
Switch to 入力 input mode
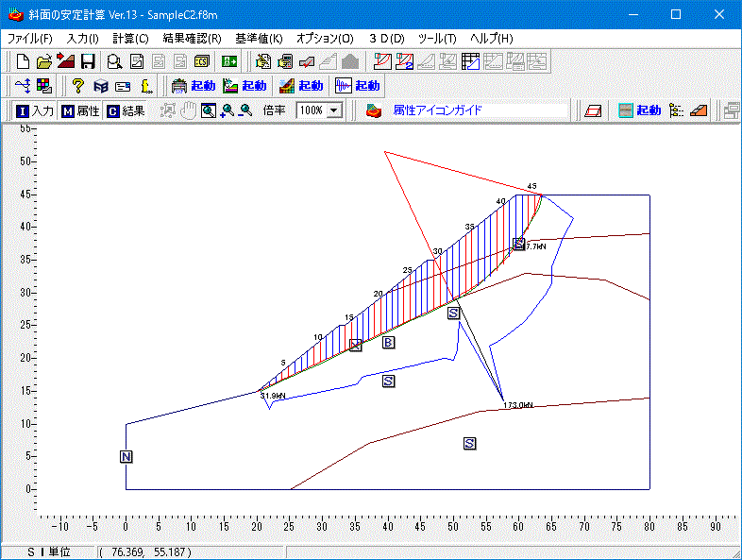pos(36,110)
